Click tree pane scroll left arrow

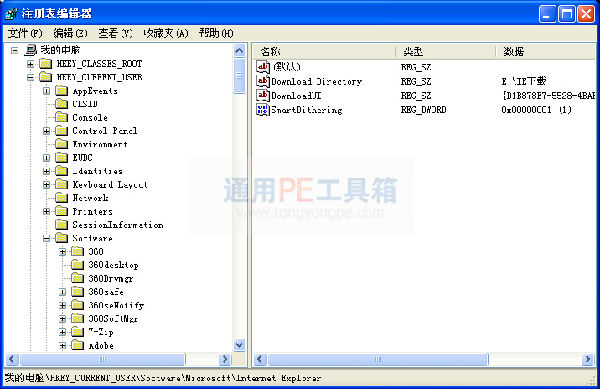pyautogui.click(x=12, y=359)
